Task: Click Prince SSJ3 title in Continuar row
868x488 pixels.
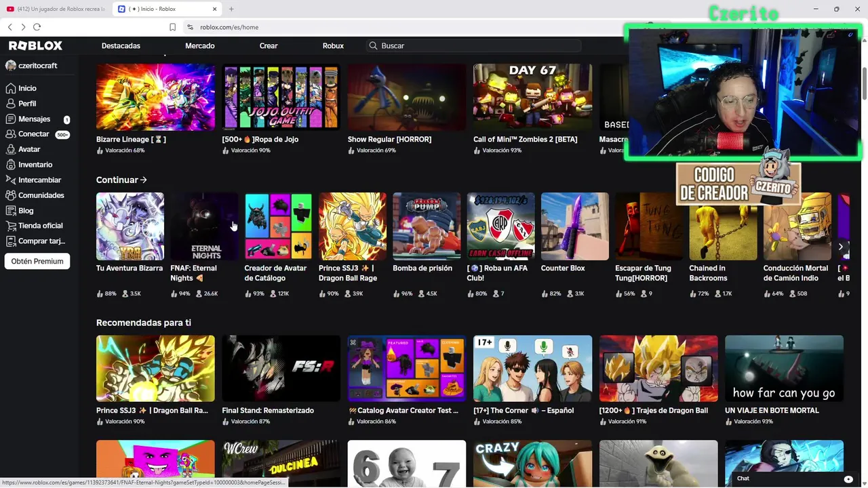Action: click(x=348, y=273)
